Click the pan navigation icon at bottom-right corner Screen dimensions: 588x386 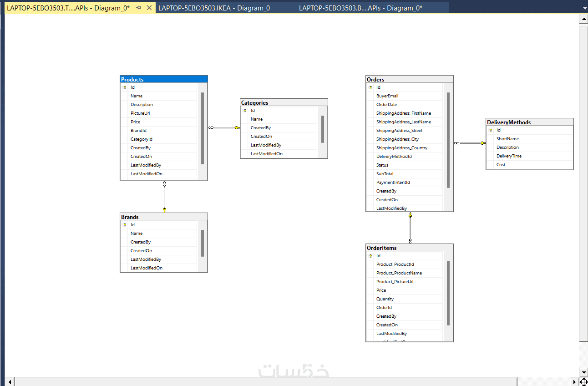(x=583, y=381)
